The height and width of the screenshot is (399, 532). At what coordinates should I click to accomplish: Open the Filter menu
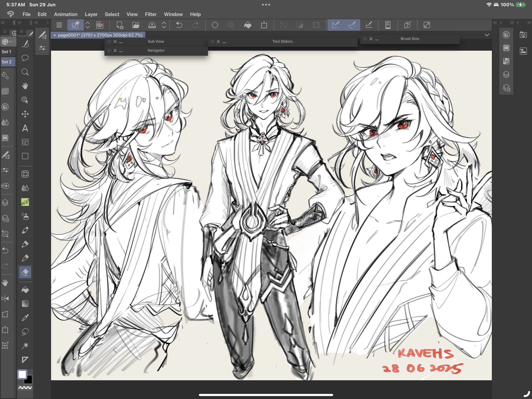[x=151, y=14]
